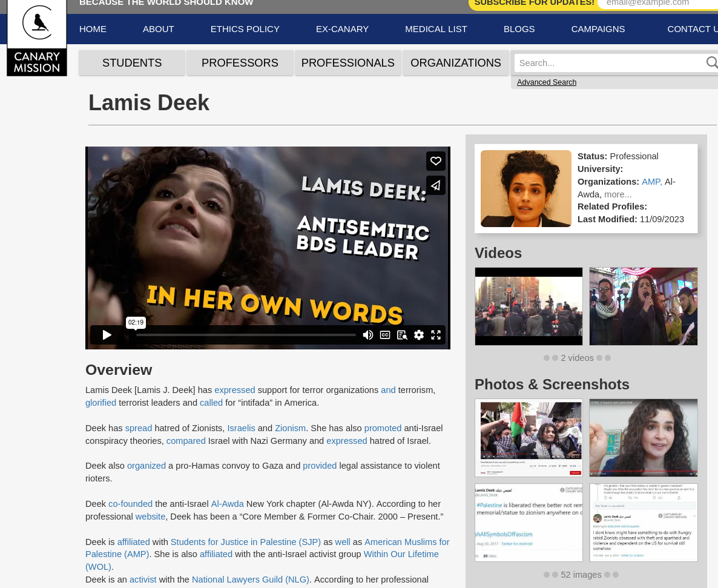Screen dimensions: 718x588
Task: Click the 'Israelis' link
Action: 242,428
